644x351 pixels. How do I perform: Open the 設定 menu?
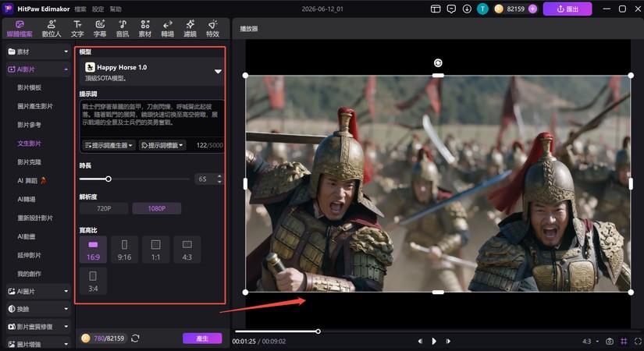click(x=98, y=9)
